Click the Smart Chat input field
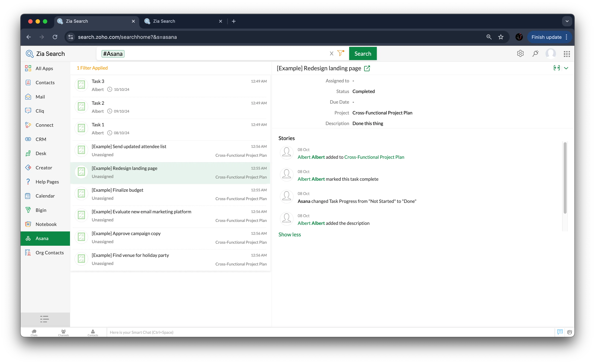The image size is (595, 364). [x=328, y=332]
